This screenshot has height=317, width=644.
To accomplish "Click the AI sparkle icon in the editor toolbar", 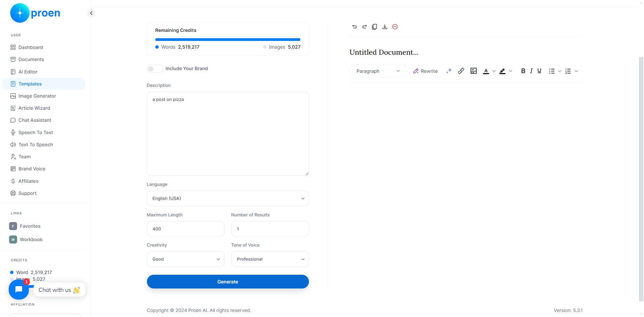I will pyautogui.click(x=449, y=71).
